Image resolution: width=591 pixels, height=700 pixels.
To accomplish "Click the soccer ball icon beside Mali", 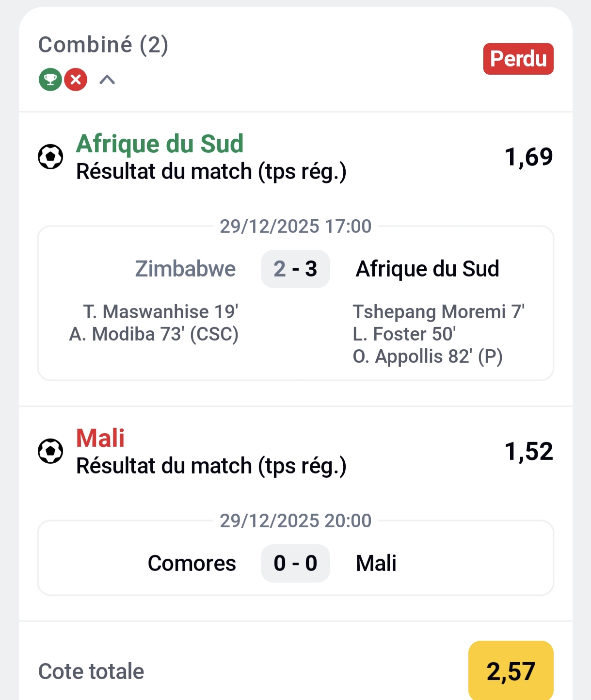I will point(50,451).
